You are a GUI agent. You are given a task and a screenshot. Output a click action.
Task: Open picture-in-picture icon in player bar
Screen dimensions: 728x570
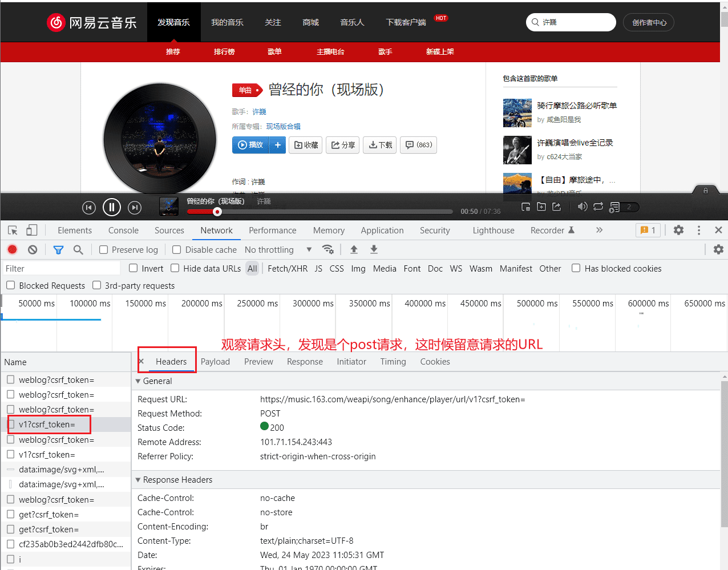tap(526, 207)
